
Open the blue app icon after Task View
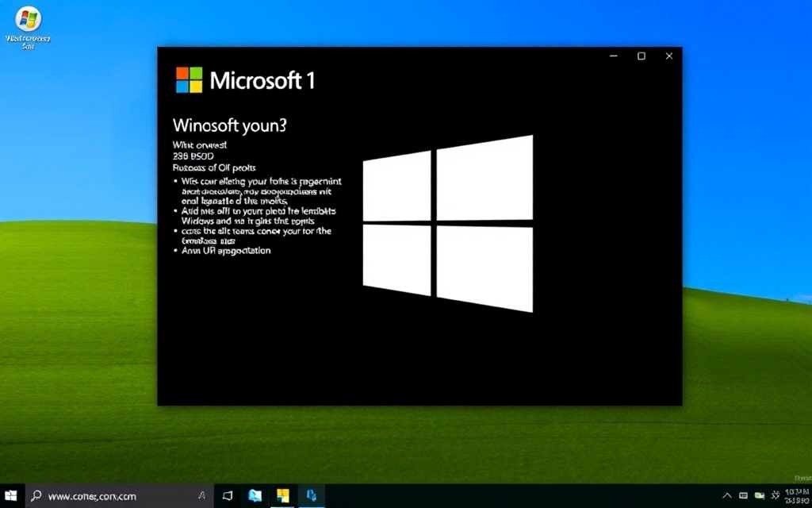[255, 495]
